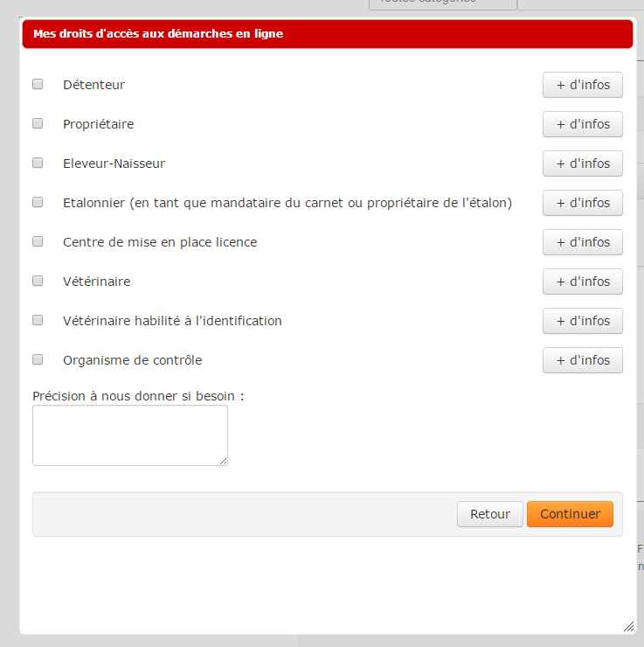Screen dimensions: 644x647
Task: Check the Détenteur checkbox
Action: point(38,85)
